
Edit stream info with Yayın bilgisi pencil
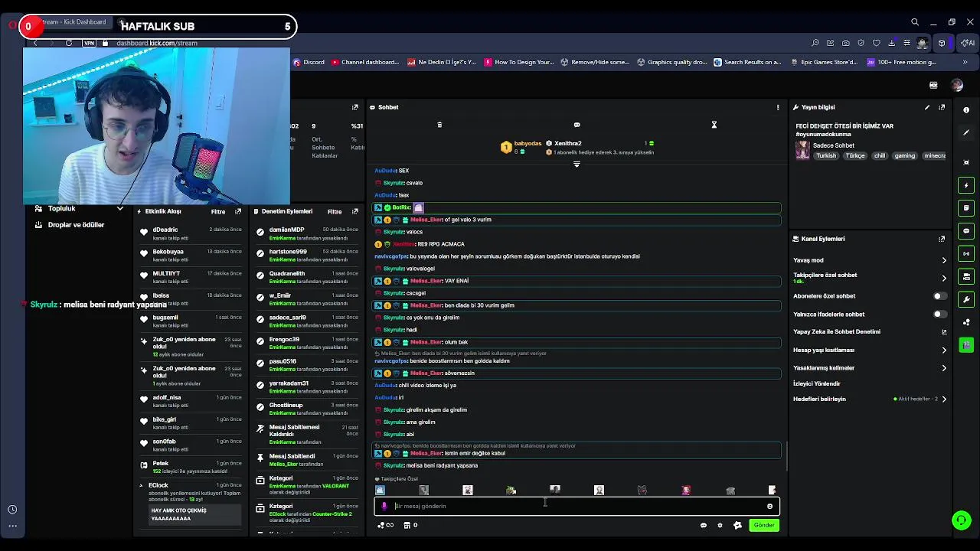tap(927, 107)
